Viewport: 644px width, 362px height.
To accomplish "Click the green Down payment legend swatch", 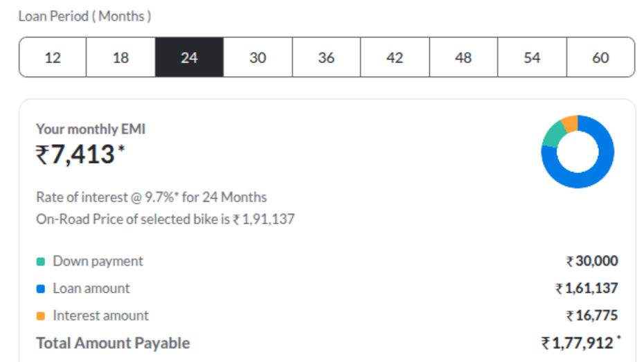I will point(41,262).
